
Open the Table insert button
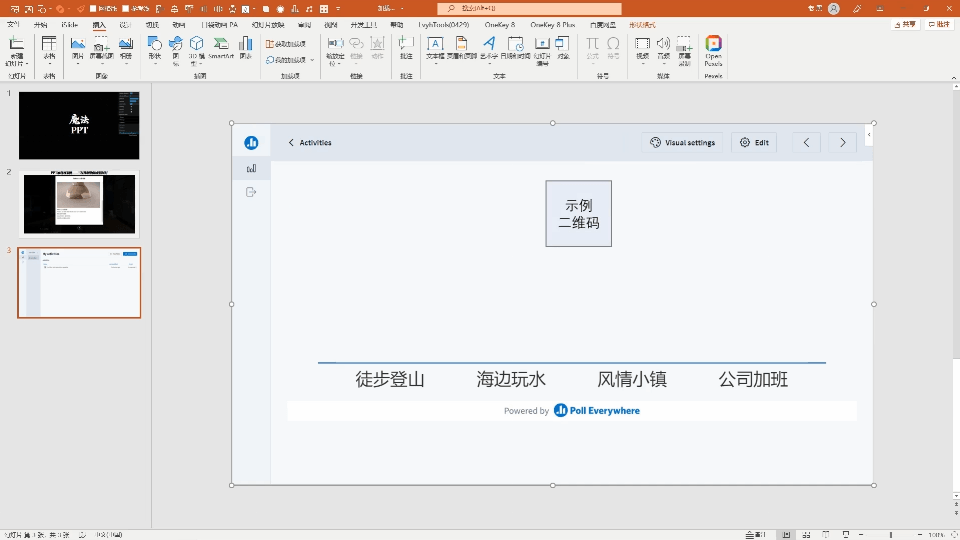point(49,50)
